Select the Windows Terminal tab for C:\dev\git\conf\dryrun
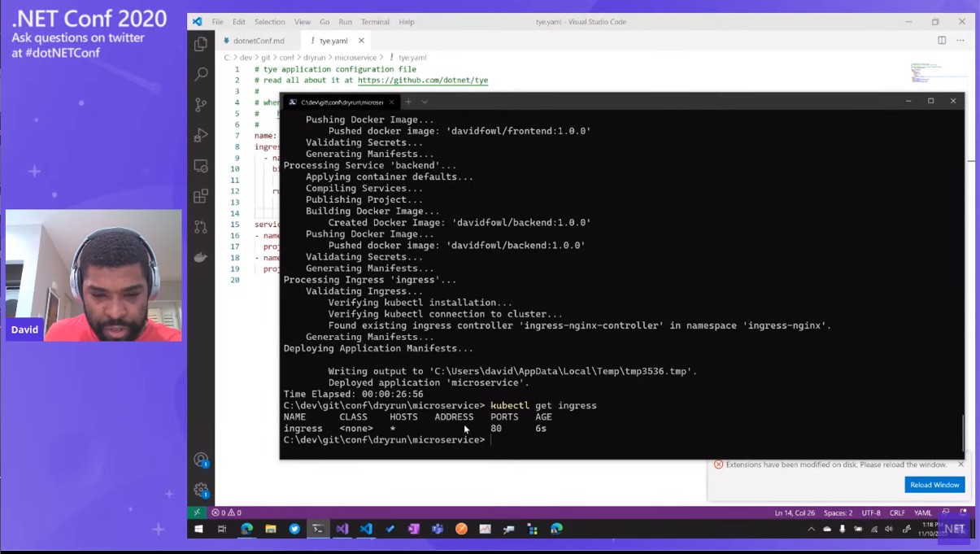Viewport: 980px width, 554px height. 342,102
